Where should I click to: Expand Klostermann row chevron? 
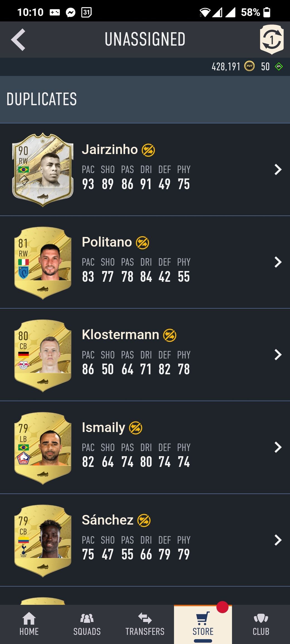tap(278, 355)
